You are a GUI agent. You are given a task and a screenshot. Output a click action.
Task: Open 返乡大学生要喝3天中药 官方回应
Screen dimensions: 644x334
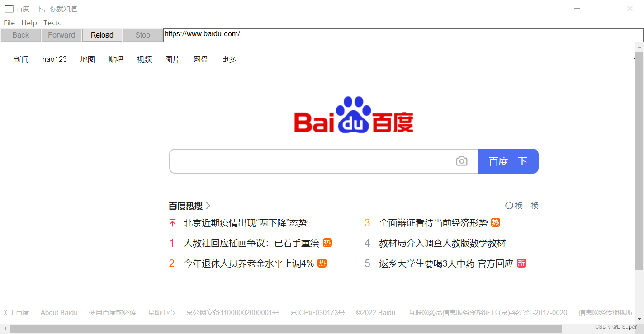tap(446, 263)
